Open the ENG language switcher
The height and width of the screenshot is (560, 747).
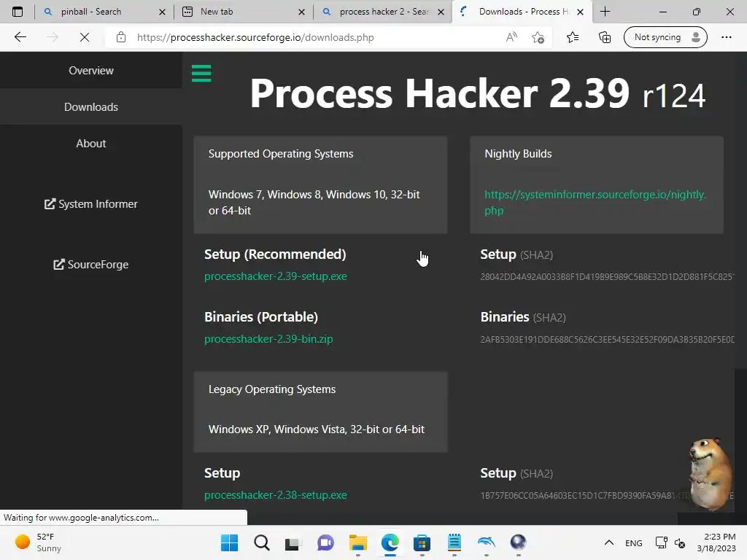(x=634, y=542)
